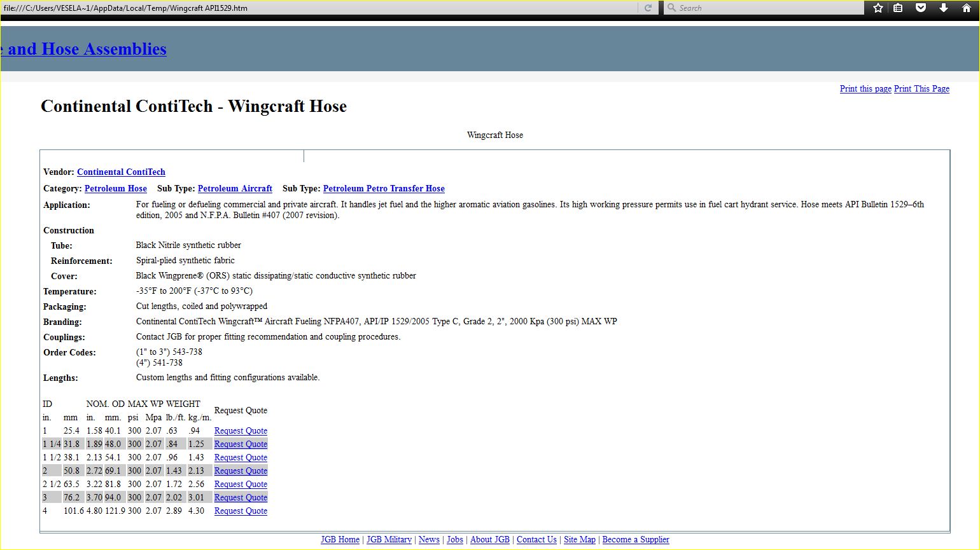The width and height of the screenshot is (980, 550).
Task: Click the '121.9' OD mm cell
Action: [x=115, y=511]
